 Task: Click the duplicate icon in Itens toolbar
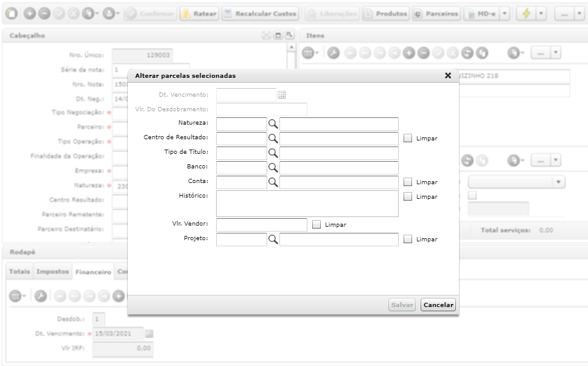(x=482, y=53)
